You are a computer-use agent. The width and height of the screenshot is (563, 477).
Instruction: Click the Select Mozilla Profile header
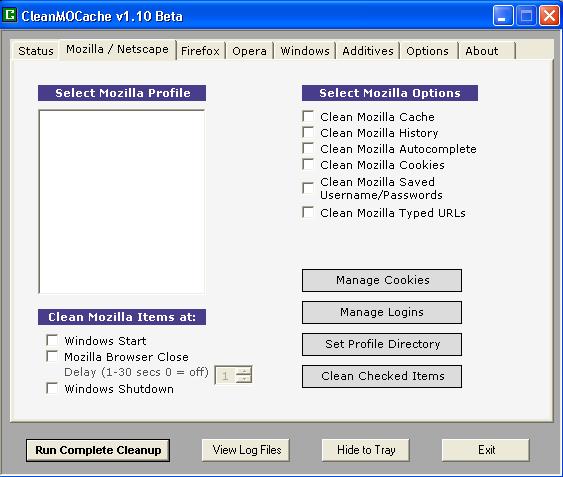click(x=122, y=93)
